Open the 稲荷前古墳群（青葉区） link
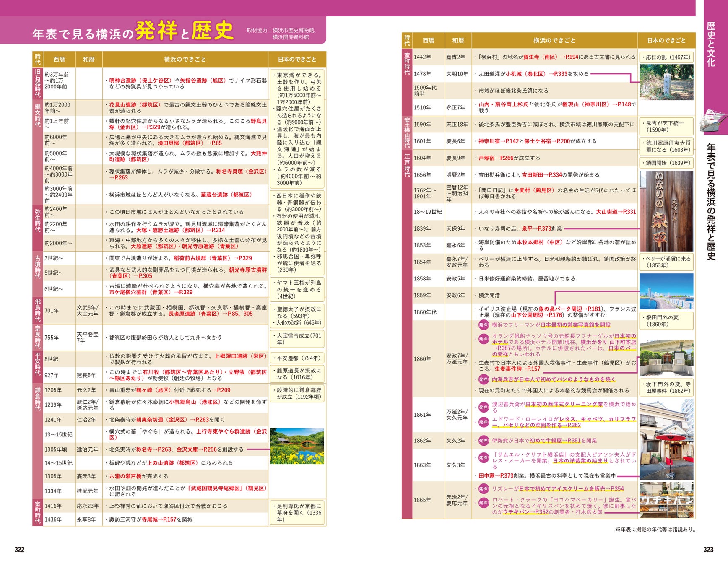Image resolution: width=728 pixels, height=566 pixels. (202, 258)
